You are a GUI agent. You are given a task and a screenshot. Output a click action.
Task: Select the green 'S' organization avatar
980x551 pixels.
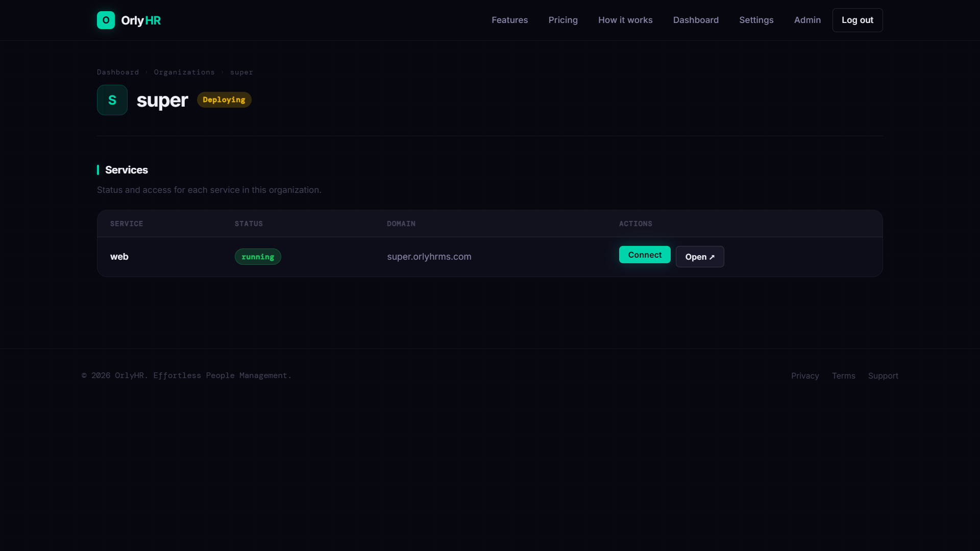point(112,100)
